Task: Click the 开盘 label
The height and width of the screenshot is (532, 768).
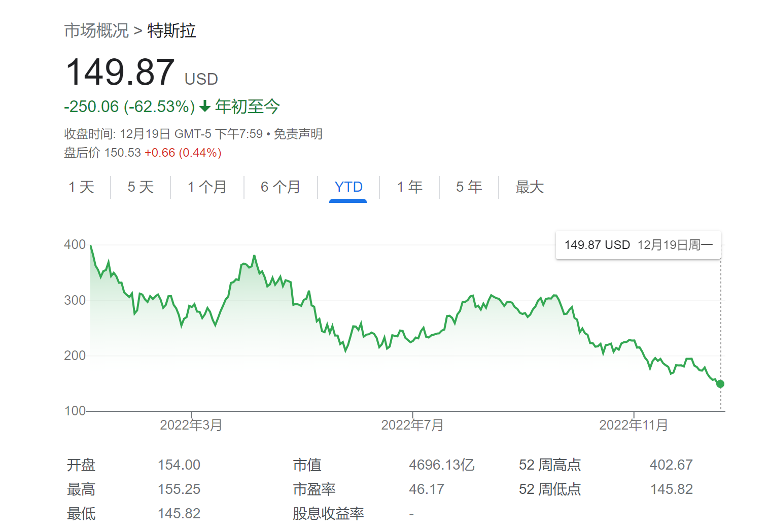Action: point(81,465)
